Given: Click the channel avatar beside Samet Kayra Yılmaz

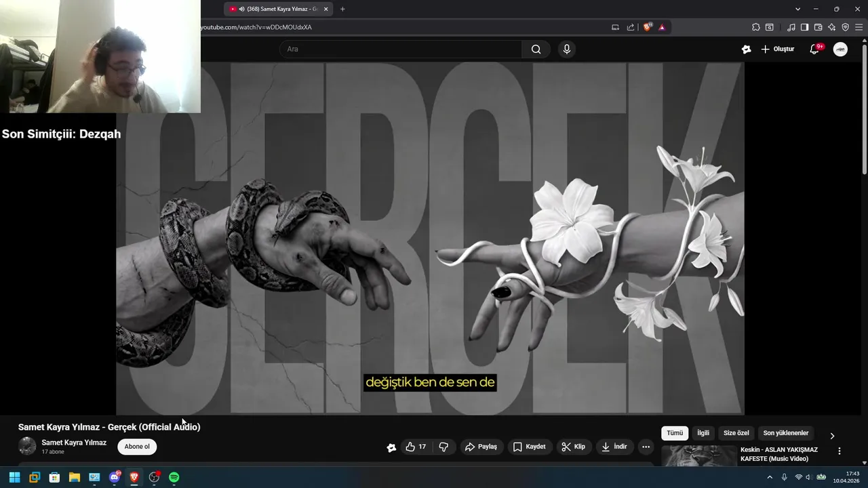Looking at the screenshot, I should 27,446.
